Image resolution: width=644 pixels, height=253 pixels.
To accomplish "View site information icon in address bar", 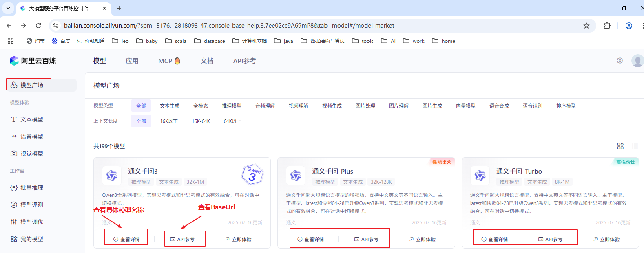I will (x=56, y=26).
